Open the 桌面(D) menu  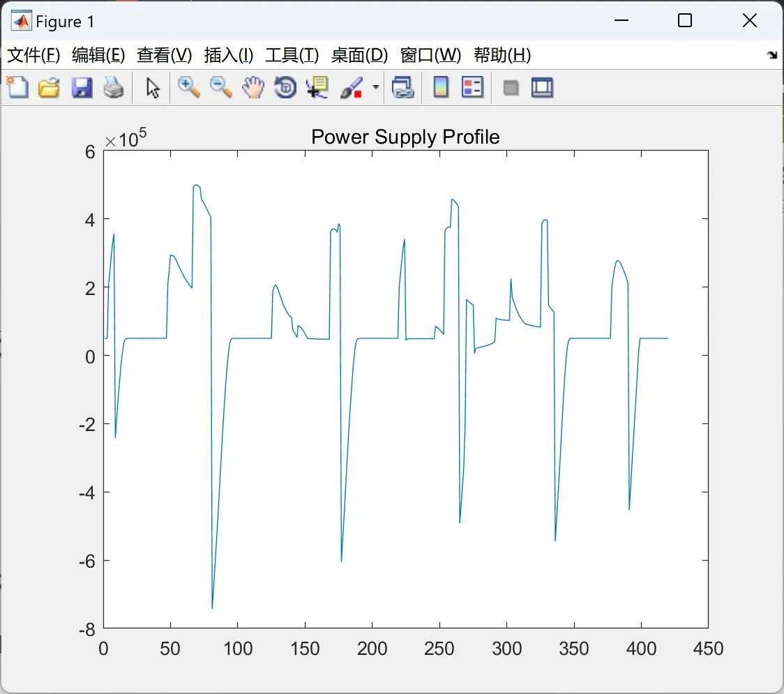(x=359, y=55)
